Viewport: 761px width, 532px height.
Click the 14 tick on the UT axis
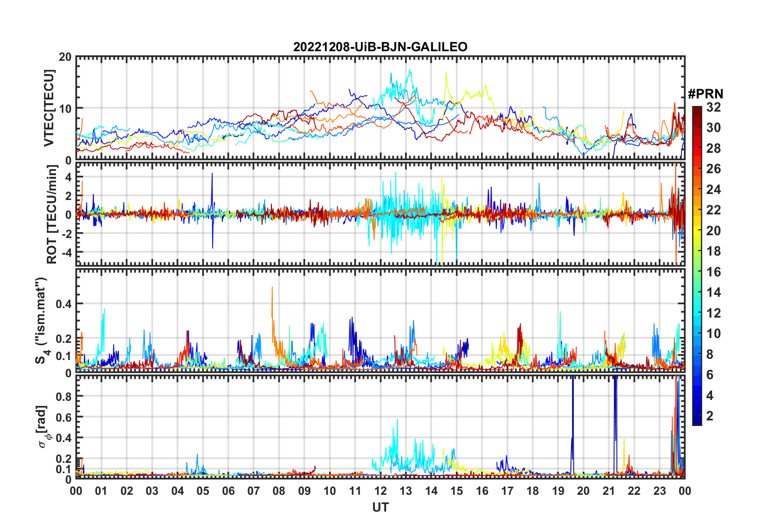431,491
